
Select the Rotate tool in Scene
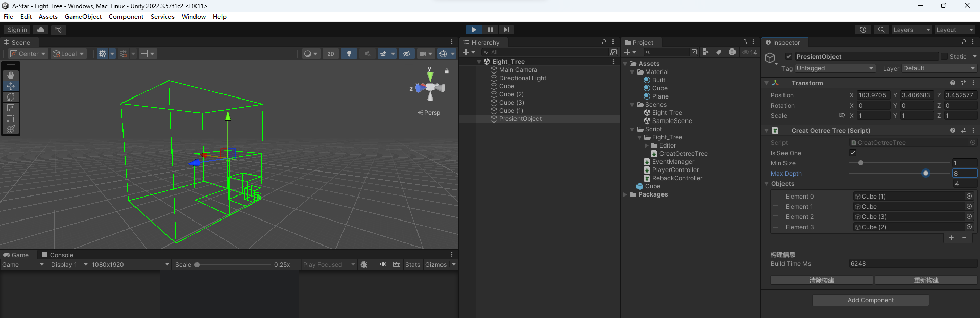point(11,97)
